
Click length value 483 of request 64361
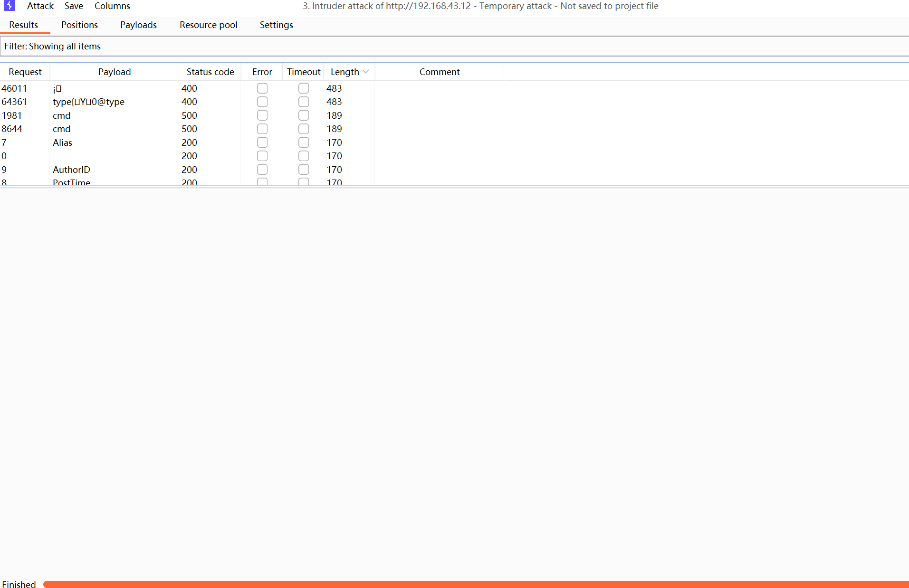(x=334, y=102)
